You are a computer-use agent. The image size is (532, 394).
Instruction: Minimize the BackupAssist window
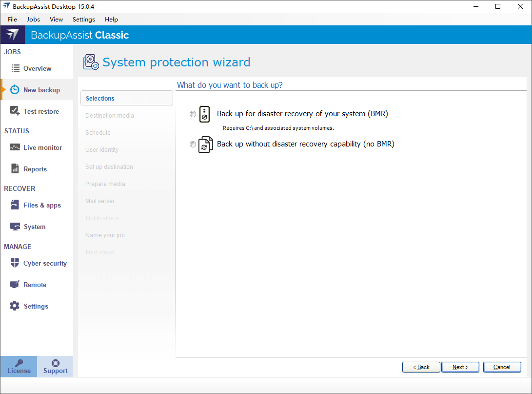(x=475, y=6)
